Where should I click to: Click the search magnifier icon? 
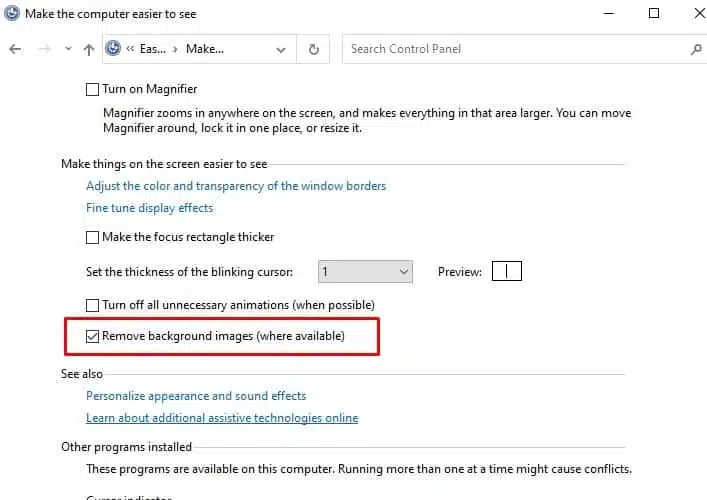[696, 49]
